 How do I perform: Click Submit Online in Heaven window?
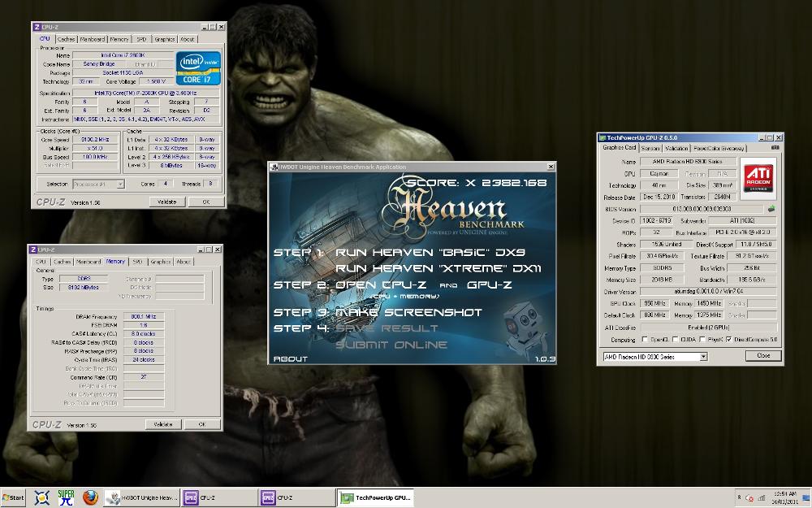point(391,345)
